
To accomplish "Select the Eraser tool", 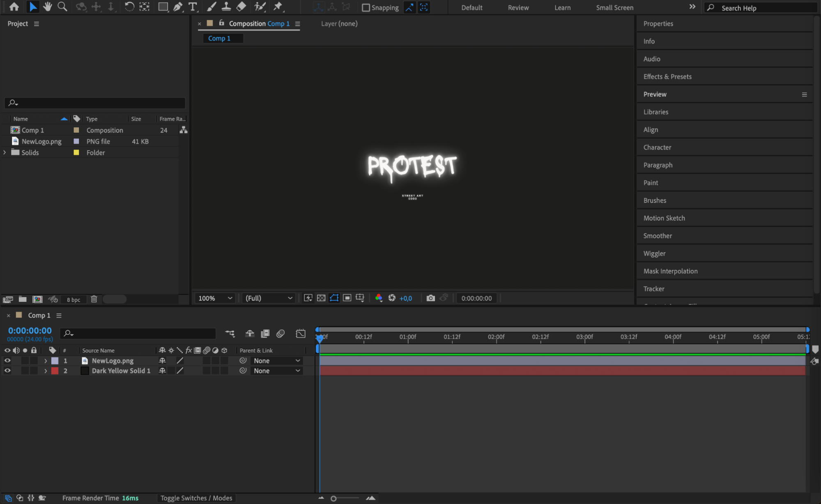I will tap(241, 7).
